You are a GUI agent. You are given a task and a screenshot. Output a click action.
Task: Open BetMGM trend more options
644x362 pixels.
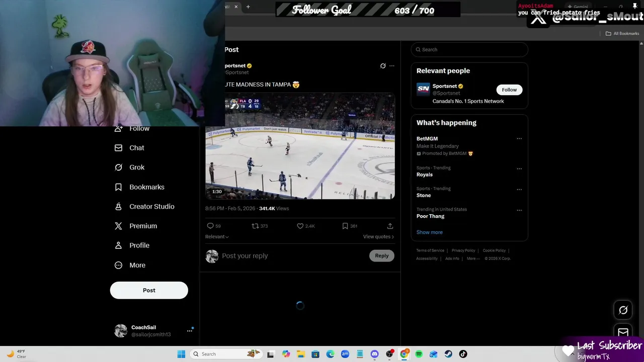click(519, 139)
